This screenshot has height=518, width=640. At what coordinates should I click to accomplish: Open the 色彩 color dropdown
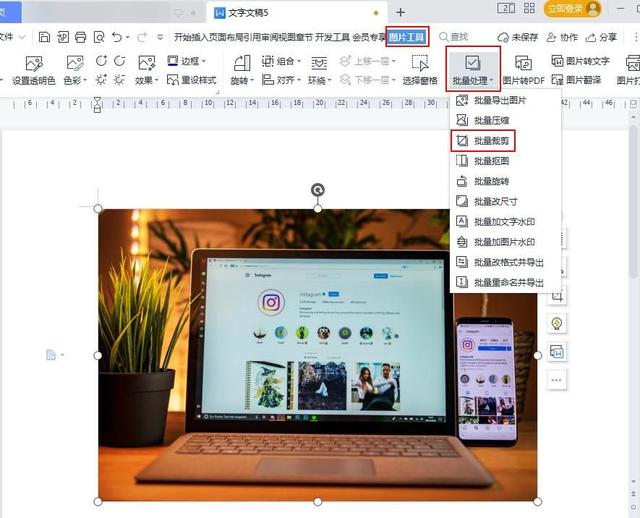click(x=75, y=70)
